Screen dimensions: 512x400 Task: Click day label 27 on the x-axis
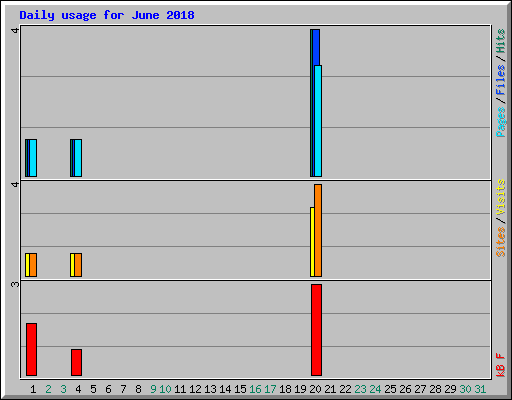pyautogui.click(x=420, y=389)
